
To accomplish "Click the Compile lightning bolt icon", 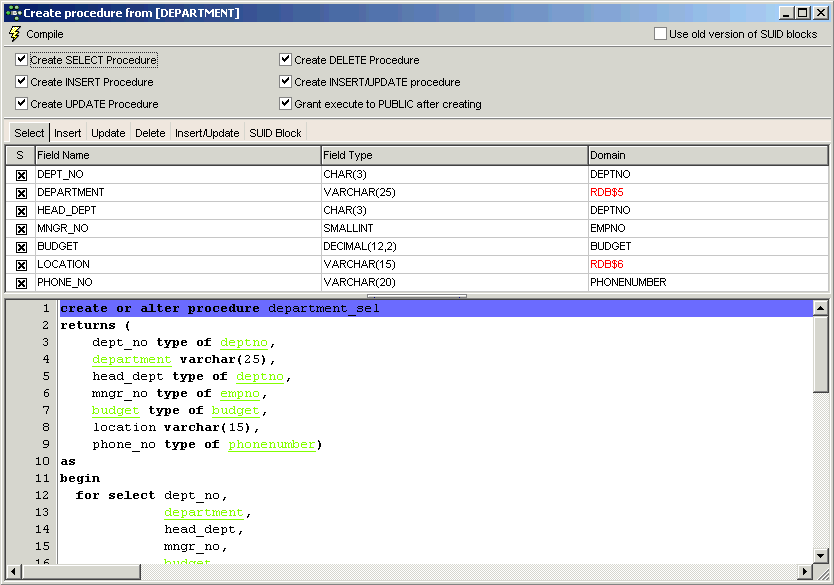I will 14,34.
